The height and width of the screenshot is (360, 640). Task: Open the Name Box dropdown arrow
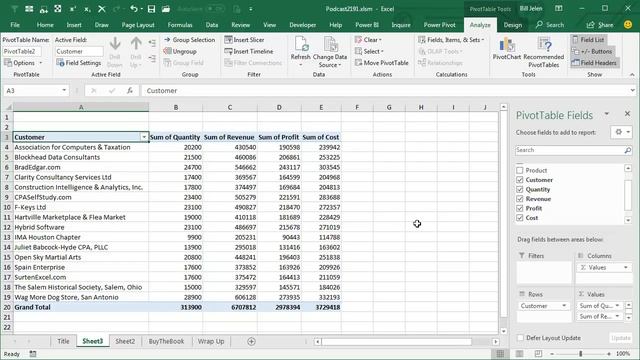pos(64,91)
